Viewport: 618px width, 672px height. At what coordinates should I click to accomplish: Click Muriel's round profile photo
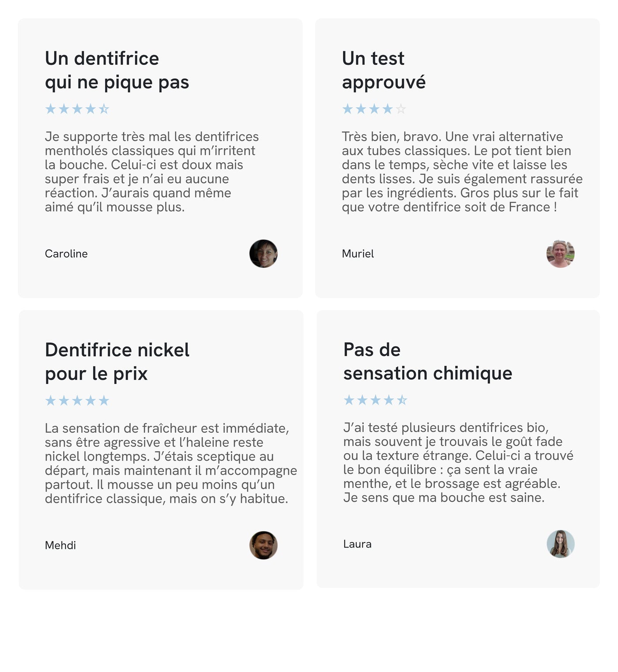(x=561, y=254)
